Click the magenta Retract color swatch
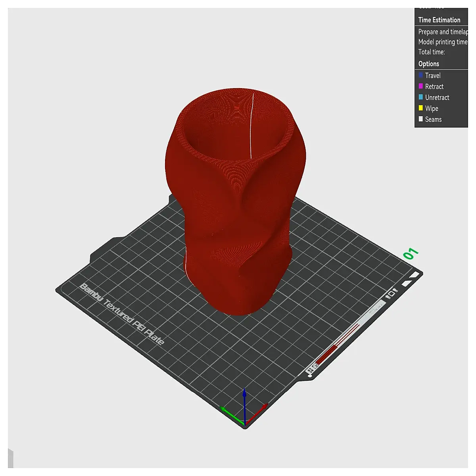This screenshot has height=476, width=476. coord(420,86)
